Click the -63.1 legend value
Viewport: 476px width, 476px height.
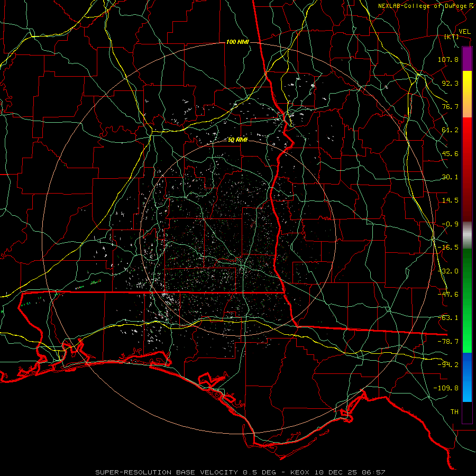click(448, 318)
